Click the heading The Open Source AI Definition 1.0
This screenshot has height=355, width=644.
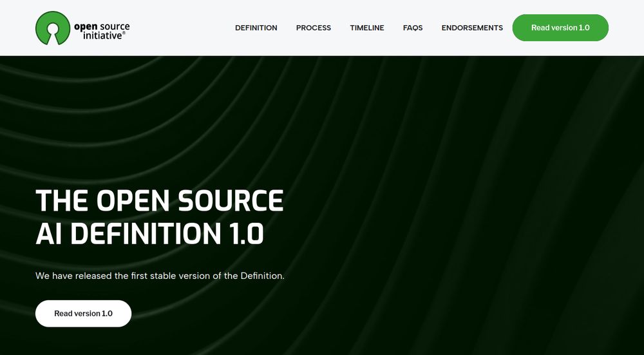pos(159,217)
